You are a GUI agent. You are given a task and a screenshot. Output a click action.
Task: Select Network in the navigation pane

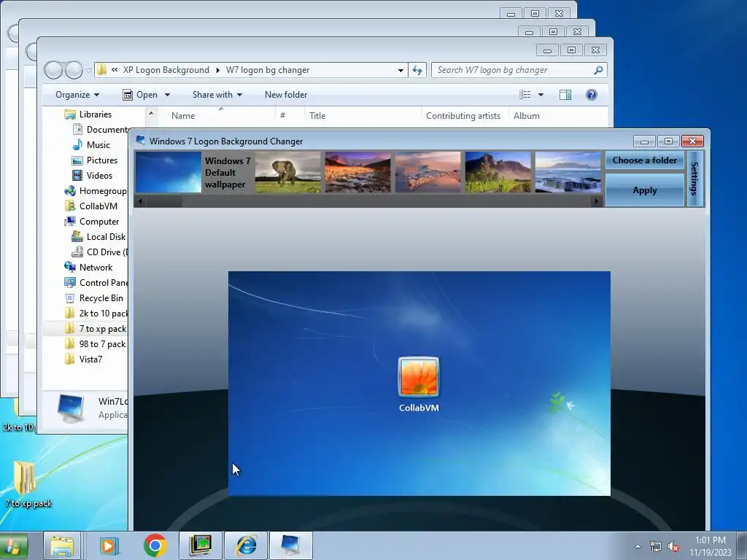(x=96, y=268)
